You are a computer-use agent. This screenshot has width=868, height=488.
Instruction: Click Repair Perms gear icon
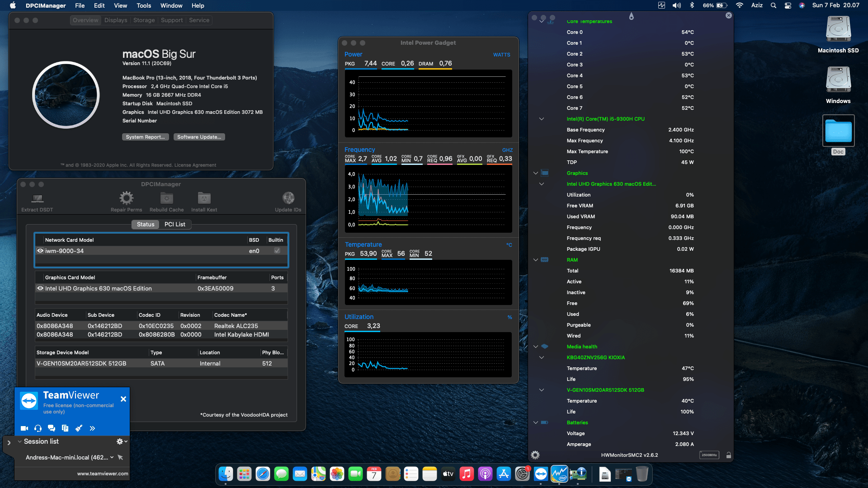click(x=126, y=198)
